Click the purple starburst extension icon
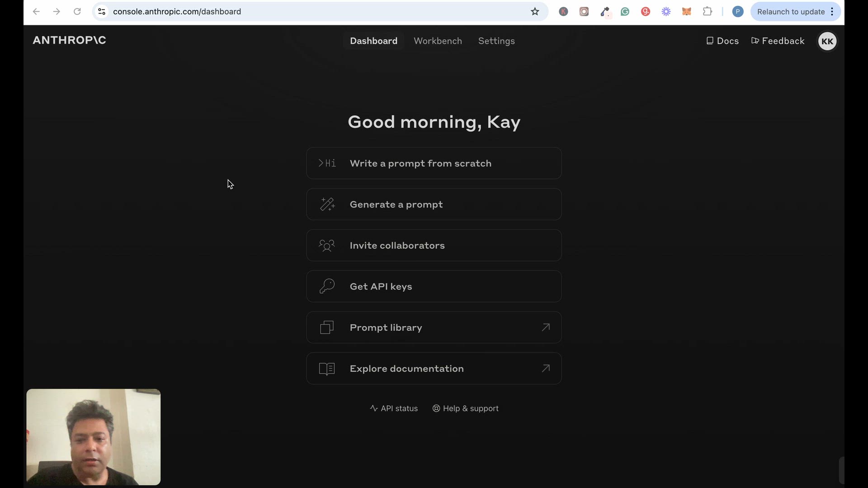 pos(666,12)
